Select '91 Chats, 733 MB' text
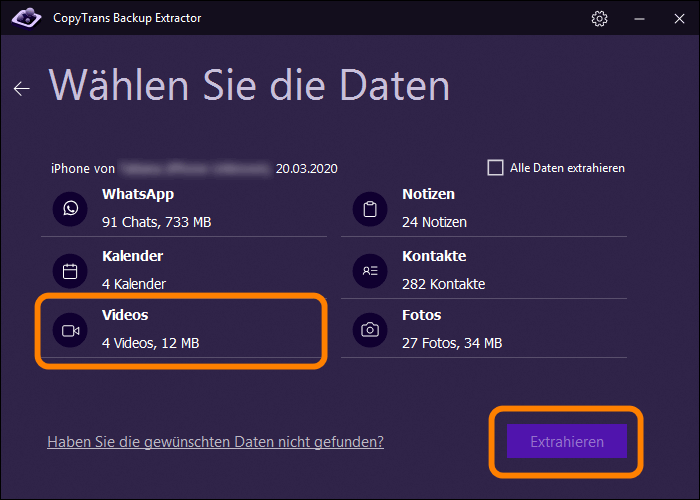 coord(156,222)
